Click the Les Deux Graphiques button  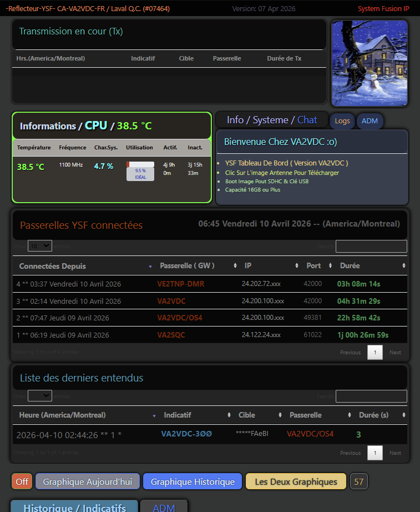[296, 481]
